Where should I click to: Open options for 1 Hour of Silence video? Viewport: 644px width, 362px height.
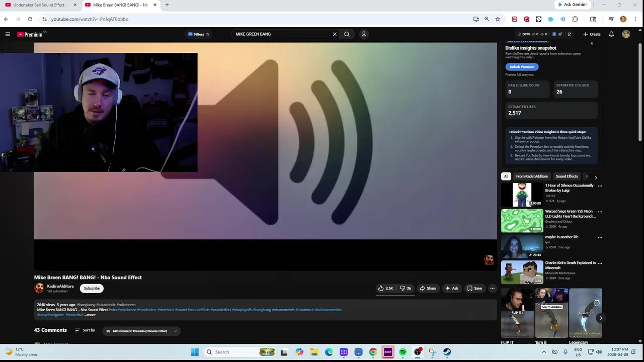[600, 186]
